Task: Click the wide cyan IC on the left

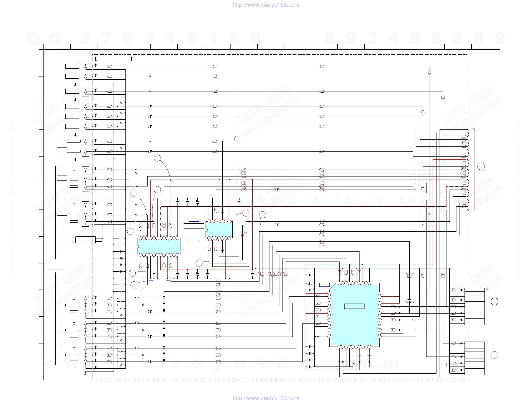Action: pyautogui.click(x=159, y=246)
